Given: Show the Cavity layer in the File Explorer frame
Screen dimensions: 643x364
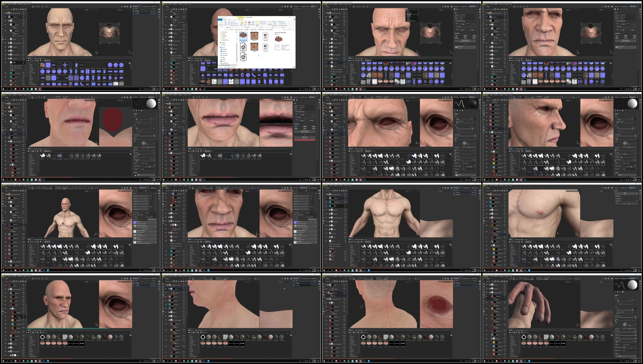Looking at the screenshot, I should (x=166, y=78).
